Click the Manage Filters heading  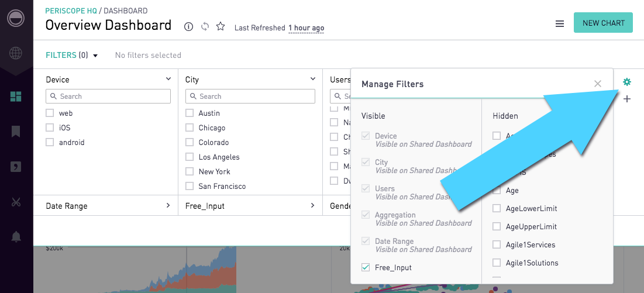point(392,84)
